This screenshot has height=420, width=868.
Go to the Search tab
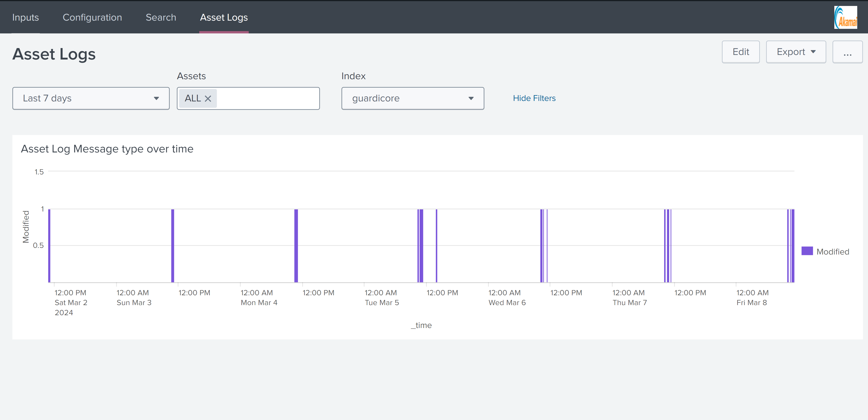pos(161,17)
